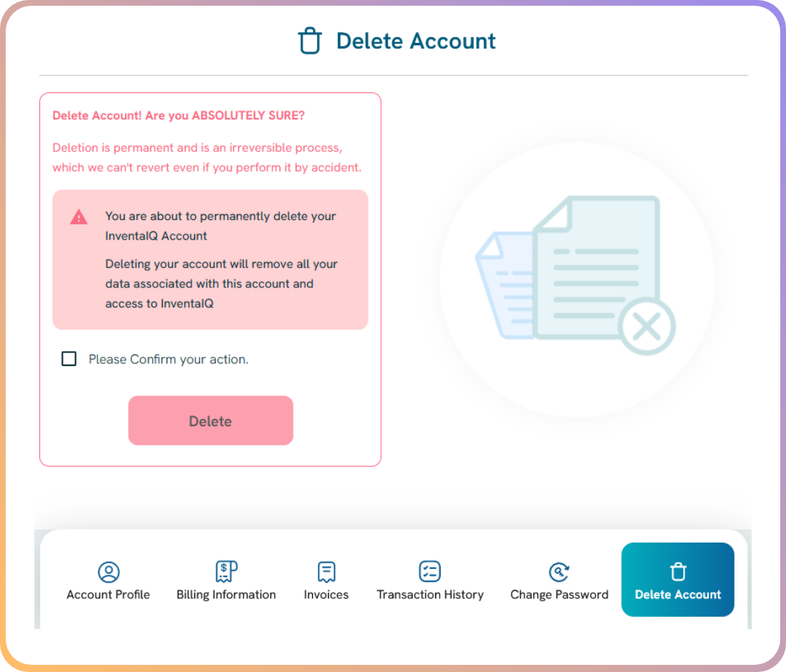Click the Invoices document icon

coord(326,572)
